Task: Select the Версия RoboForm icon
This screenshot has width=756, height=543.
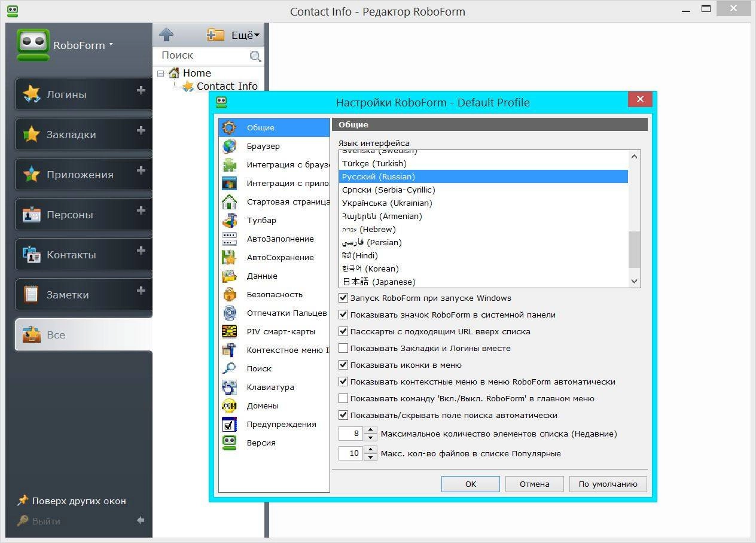Action: pos(229,443)
